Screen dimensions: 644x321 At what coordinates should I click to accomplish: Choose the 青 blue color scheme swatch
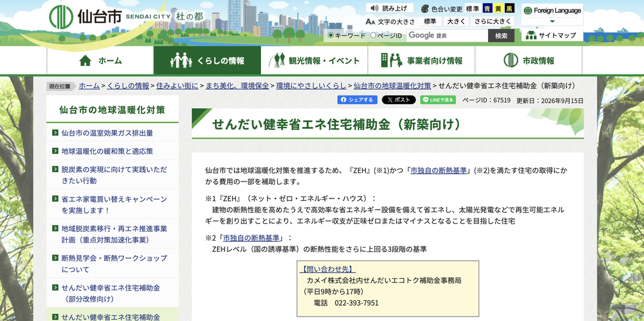pos(487,9)
